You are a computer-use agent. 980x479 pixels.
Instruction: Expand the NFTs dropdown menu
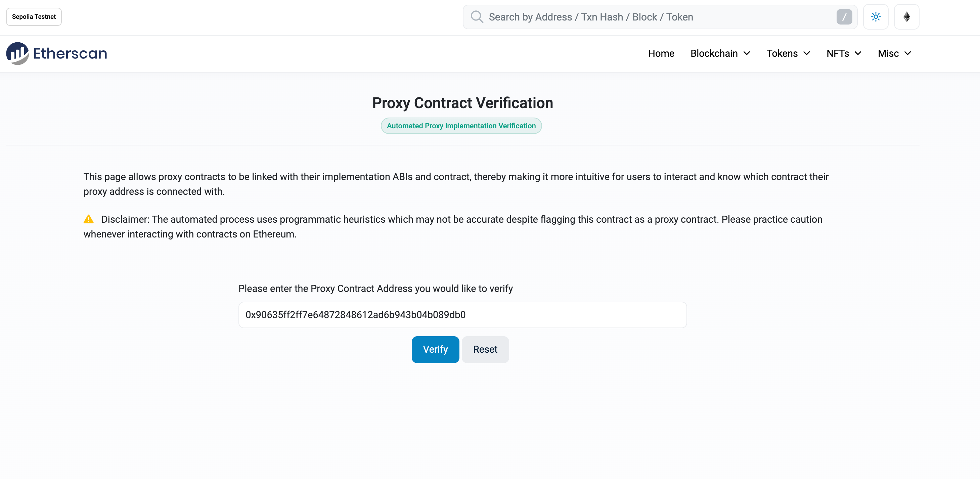coord(844,53)
